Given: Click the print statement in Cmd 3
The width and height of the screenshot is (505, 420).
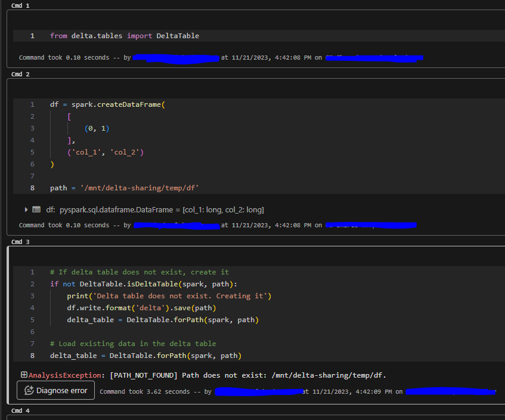Looking at the screenshot, I should pyautogui.click(x=169, y=296).
